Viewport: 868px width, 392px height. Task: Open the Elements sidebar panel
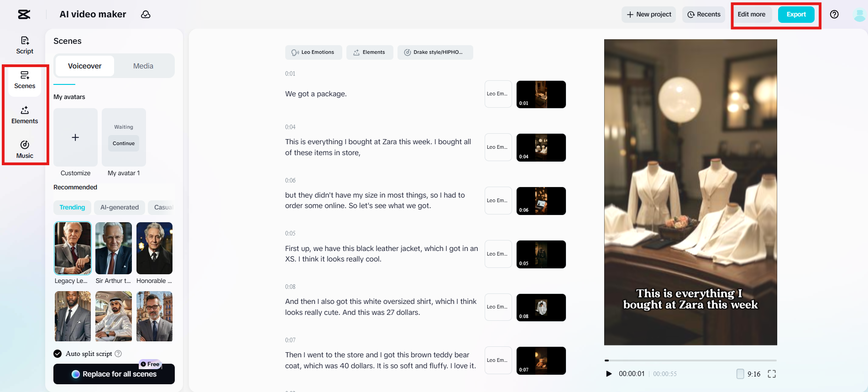click(x=25, y=115)
